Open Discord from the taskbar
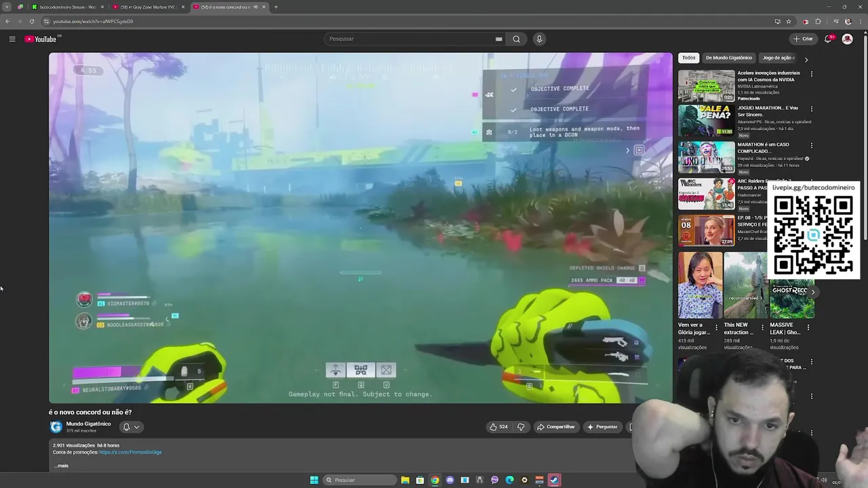This screenshot has width=868, height=488. coord(450,480)
